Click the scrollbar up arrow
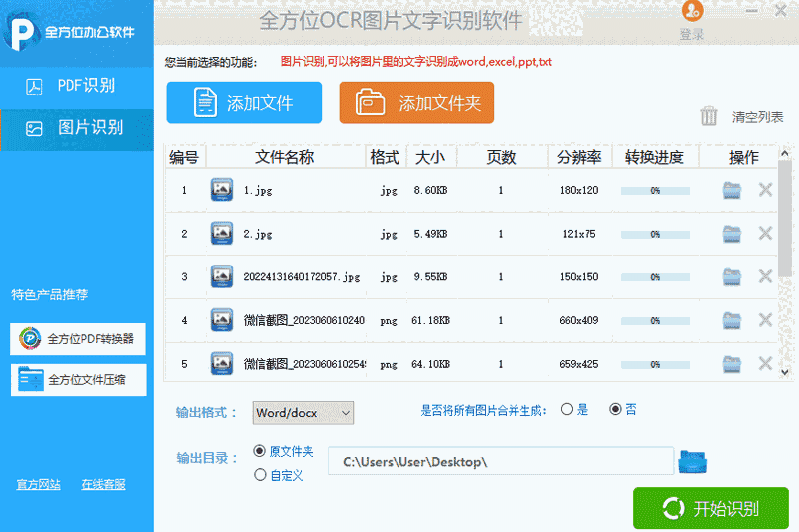This screenshot has height=532, width=799. pos(785,153)
